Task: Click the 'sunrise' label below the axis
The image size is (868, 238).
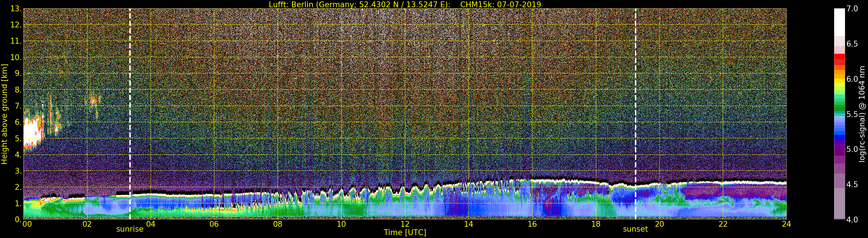Action: click(130, 229)
